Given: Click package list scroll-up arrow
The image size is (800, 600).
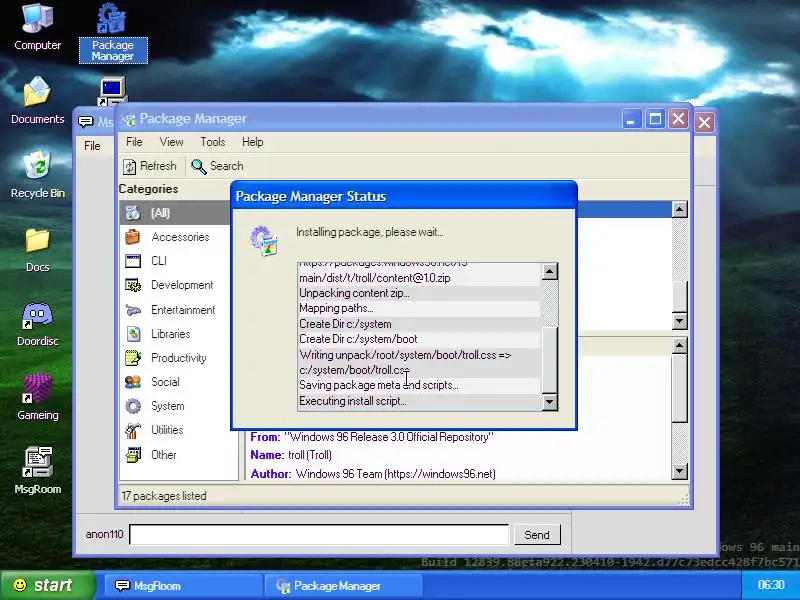Looking at the screenshot, I should [680, 210].
